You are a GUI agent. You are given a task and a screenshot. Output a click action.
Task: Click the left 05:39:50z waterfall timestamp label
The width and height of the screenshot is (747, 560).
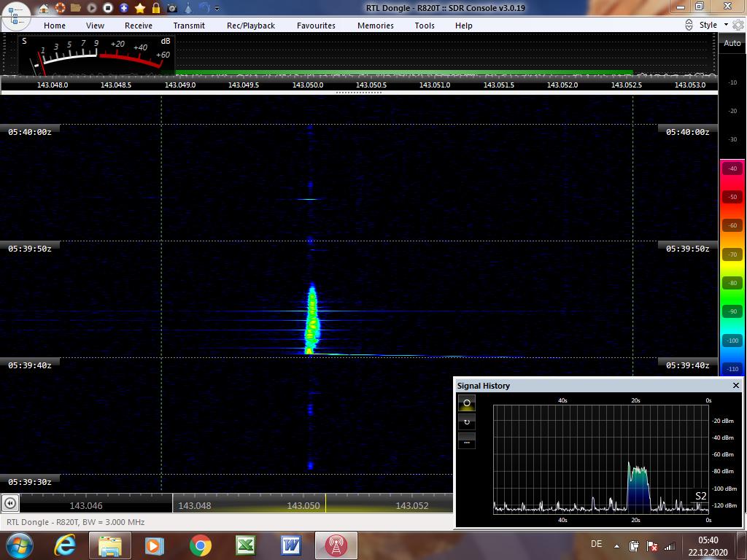click(x=29, y=249)
